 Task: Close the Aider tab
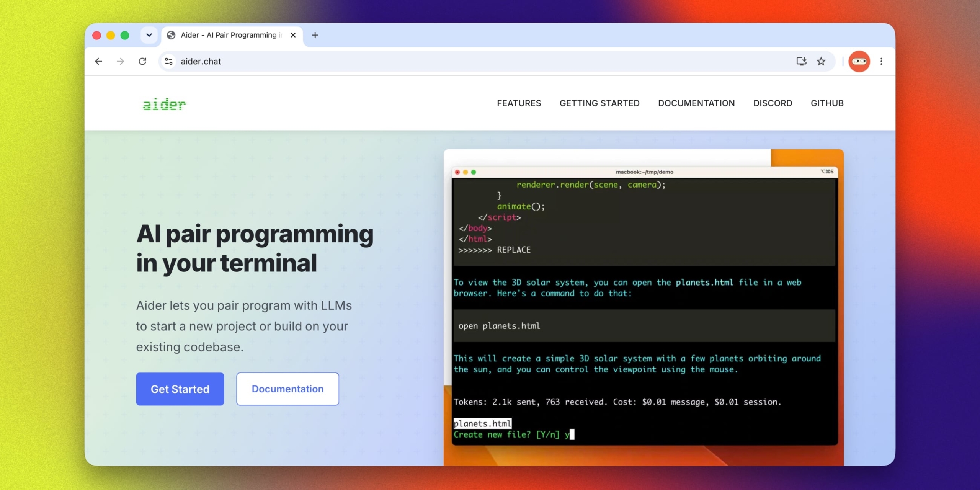[x=293, y=35]
